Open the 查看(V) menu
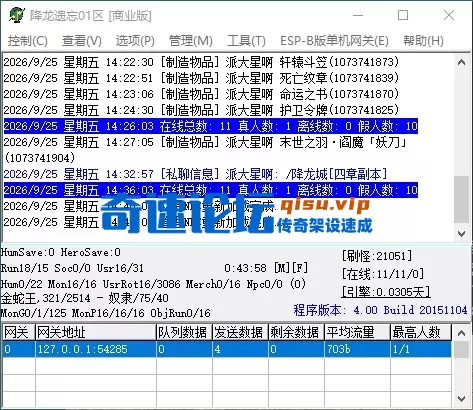Screen dimensions: 473x410 (x=82, y=41)
